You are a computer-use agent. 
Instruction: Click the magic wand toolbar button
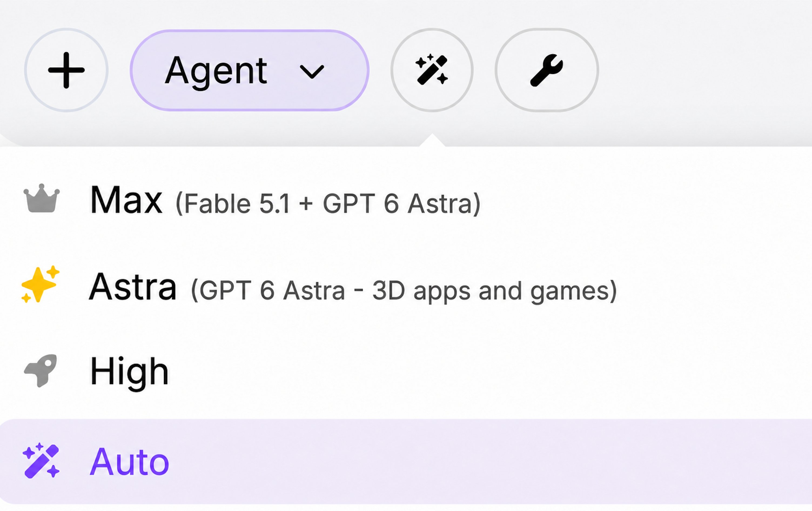tap(432, 70)
